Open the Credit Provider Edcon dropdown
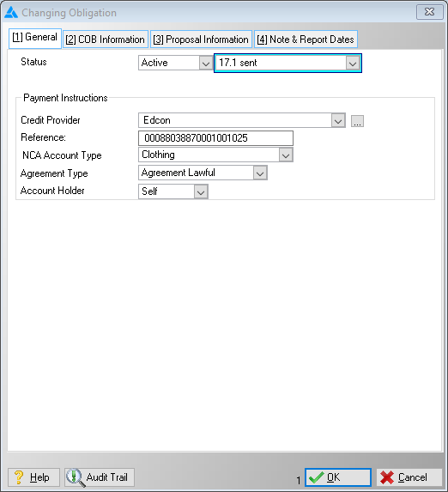Viewport: 448px width, 492px height. coord(338,120)
